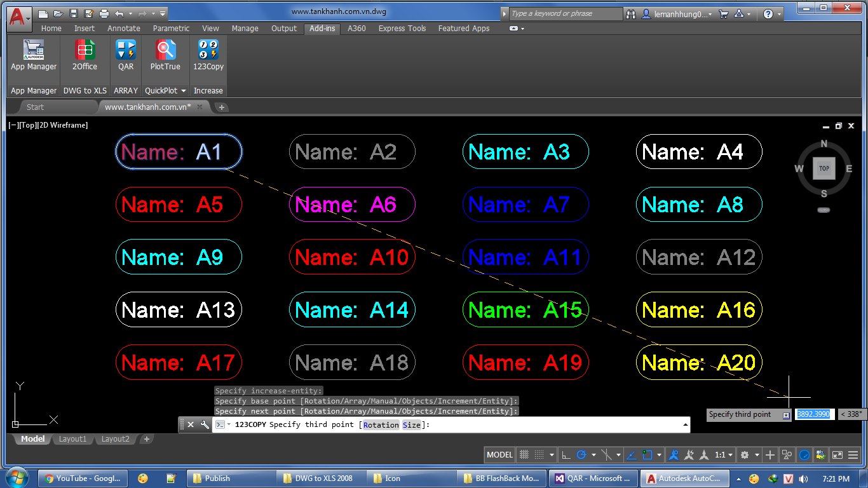This screenshot has width=868, height=488.
Task: Toggle object snap in status bar
Action: [648, 455]
